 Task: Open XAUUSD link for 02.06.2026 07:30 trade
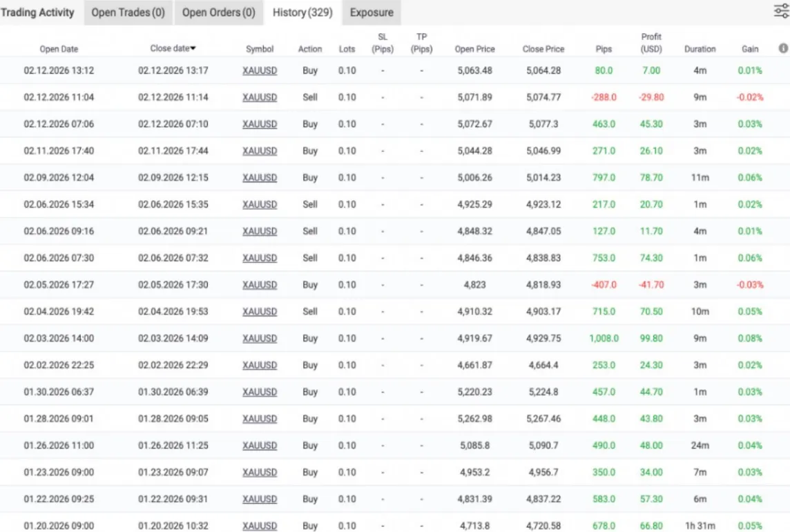[260, 257]
